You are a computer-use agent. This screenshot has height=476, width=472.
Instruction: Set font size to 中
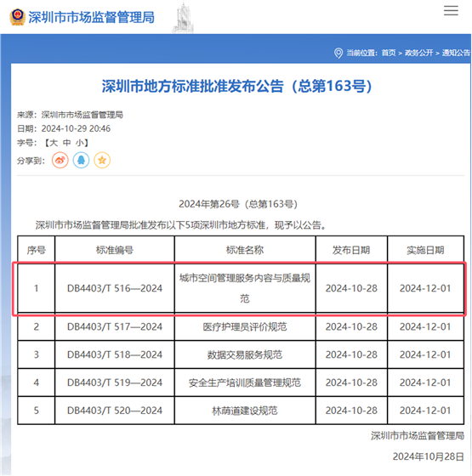pyautogui.click(x=67, y=143)
